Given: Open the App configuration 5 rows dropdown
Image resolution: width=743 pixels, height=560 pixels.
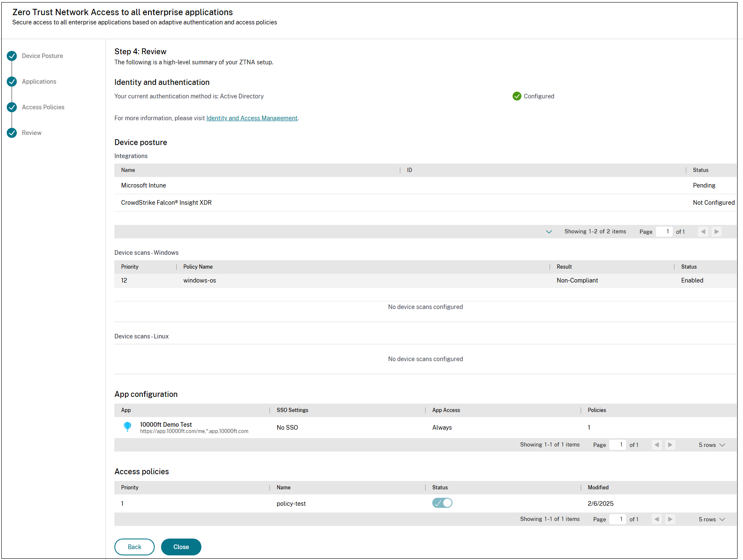Looking at the screenshot, I should [x=712, y=445].
